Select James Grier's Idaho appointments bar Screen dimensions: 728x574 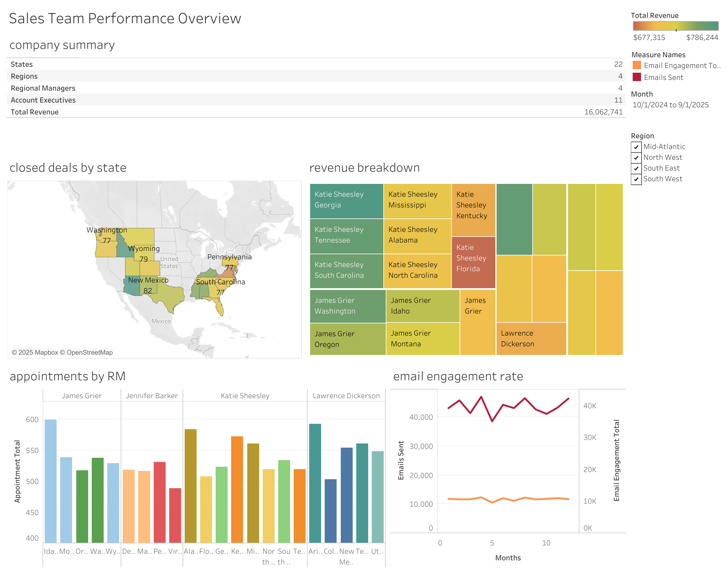click(x=50, y=481)
